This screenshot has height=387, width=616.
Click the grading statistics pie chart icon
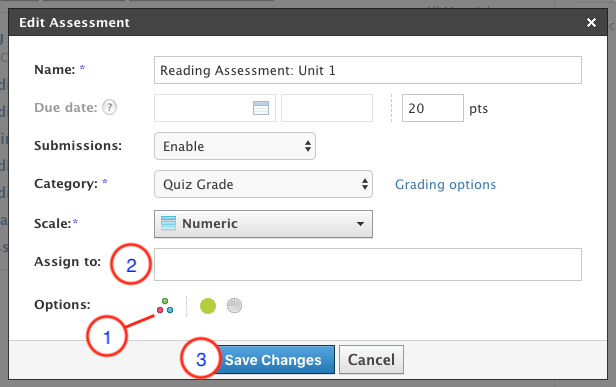[x=235, y=306]
